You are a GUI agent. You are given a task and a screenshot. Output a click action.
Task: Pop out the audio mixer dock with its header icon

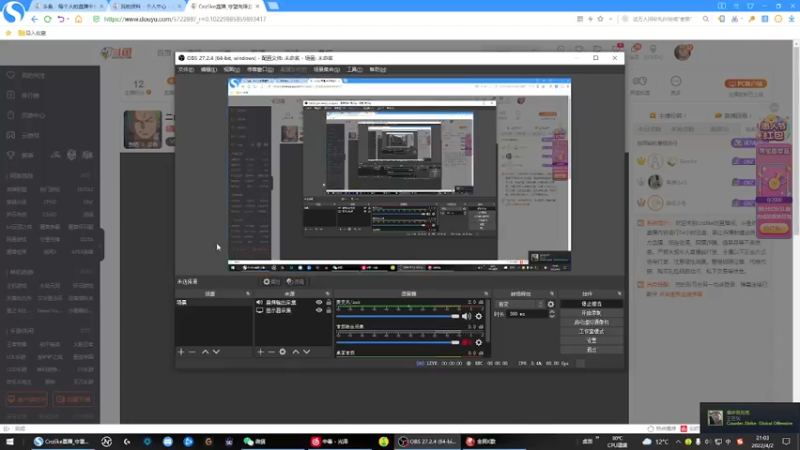point(486,294)
